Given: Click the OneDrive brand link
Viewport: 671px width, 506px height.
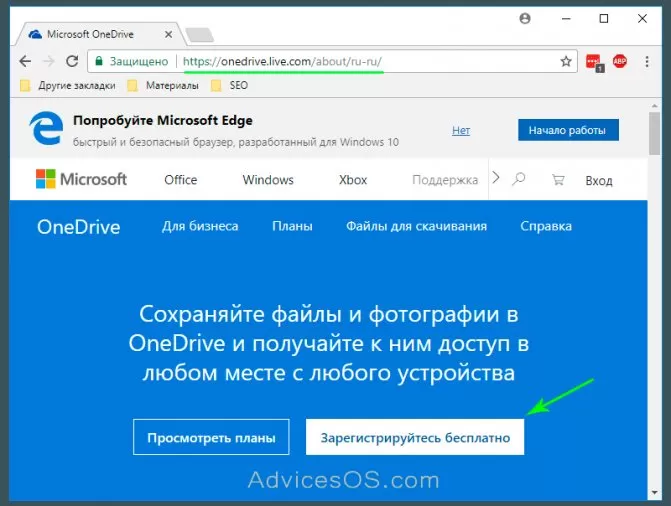Looking at the screenshot, I should tap(78, 227).
